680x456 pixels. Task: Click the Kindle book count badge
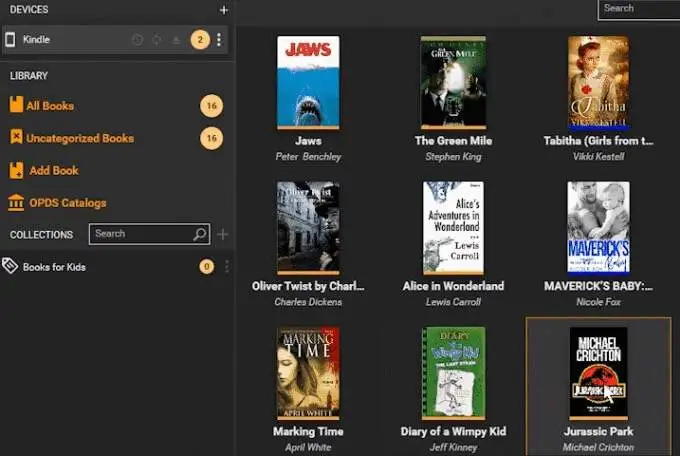point(200,40)
